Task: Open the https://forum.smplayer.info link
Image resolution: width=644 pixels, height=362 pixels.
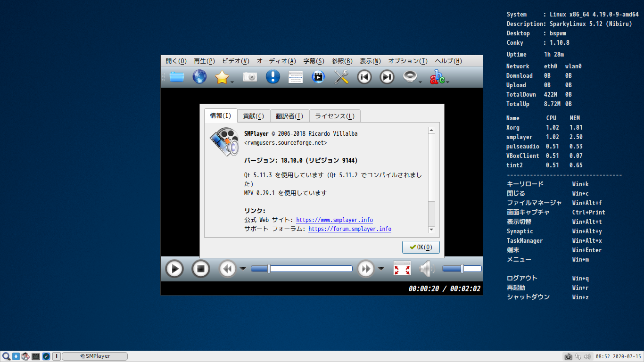Action: tap(350, 229)
